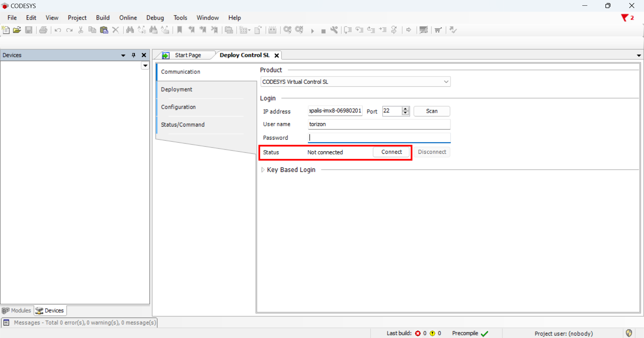Start application with play icon
This screenshot has width=644, height=338.
312,31
